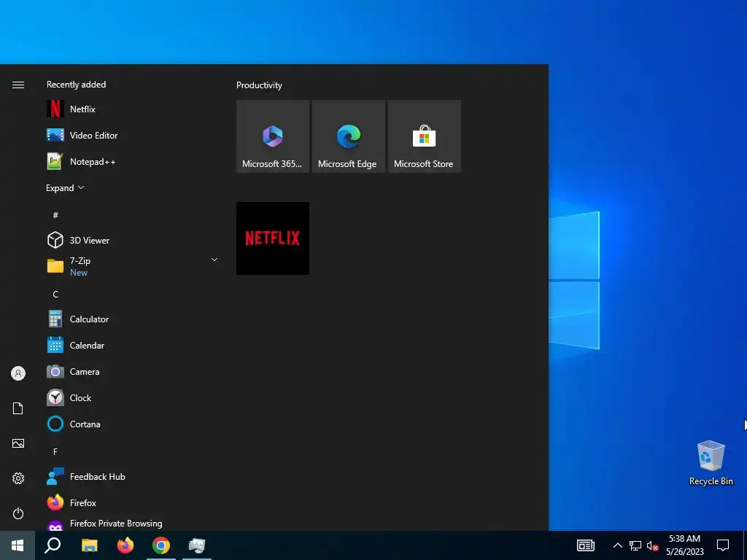Viewport: 747px width, 560px height.
Task: Click the F letter header
Action: (55, 451)
